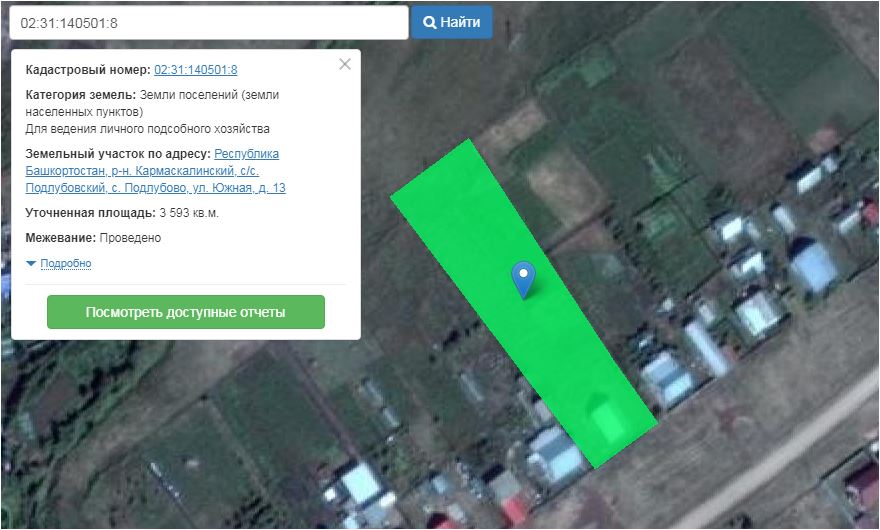This screenshot has height=530, width=880.
Task: Open cadastral number link 02:31:140501:8
Action: point(196,70)
